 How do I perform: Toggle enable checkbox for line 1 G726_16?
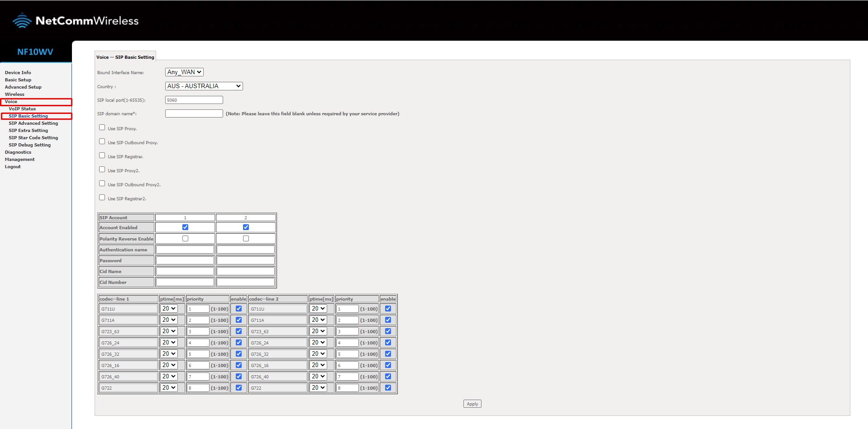pos(238,365)
